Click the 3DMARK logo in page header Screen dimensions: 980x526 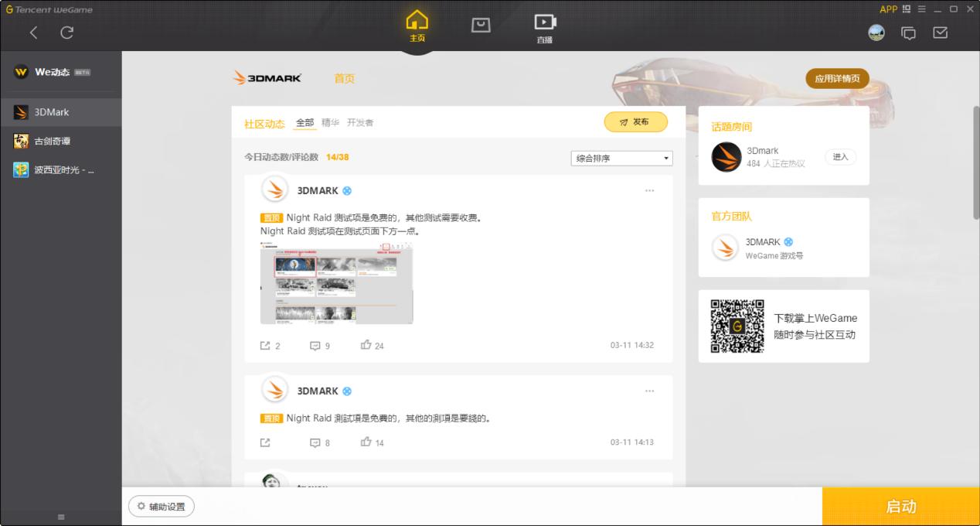pyautogui.click(x=267, y=78)
